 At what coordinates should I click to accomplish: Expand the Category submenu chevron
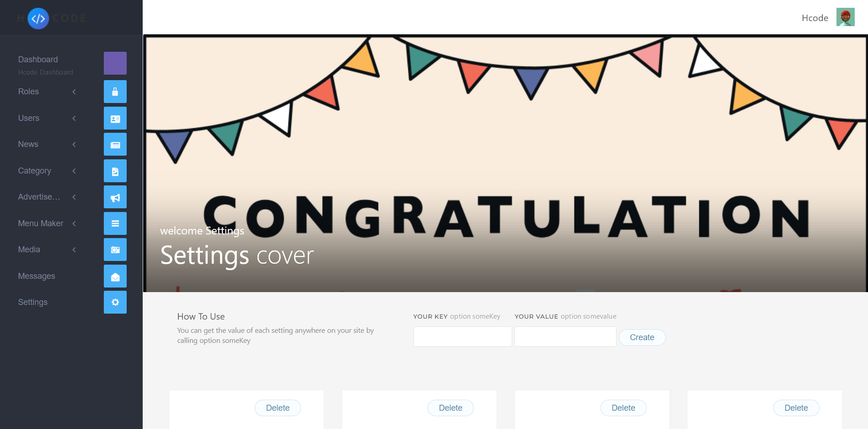coord(74,171)
